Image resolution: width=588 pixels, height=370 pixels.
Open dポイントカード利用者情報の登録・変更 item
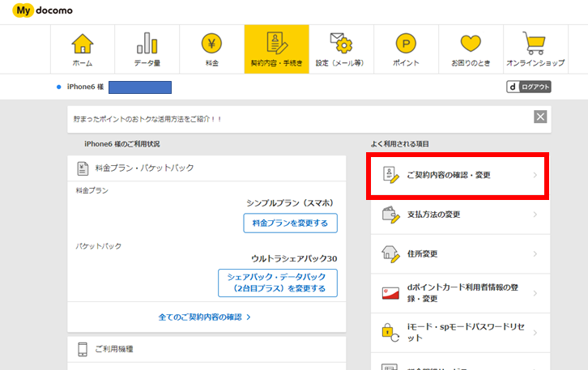(461, 293)
